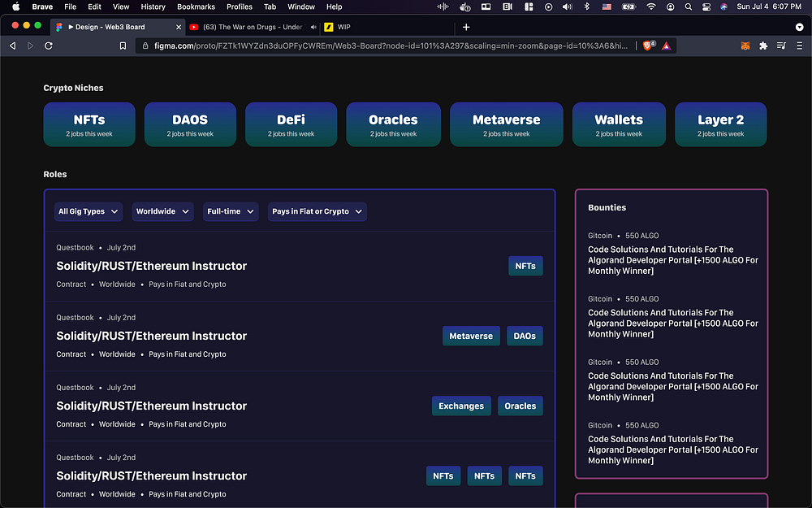Open macOS Spotlight search icon

tap(689, 7)
